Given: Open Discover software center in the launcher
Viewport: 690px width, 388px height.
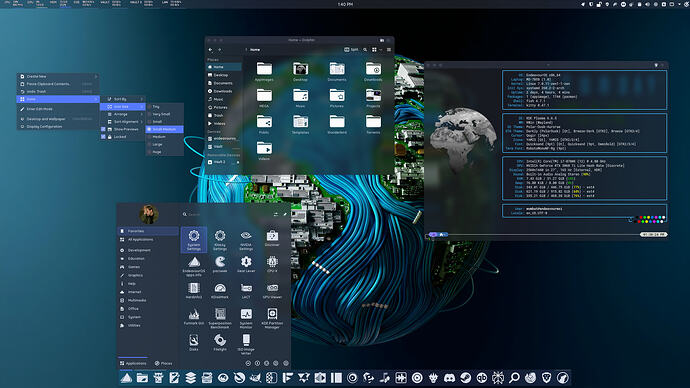Looking at the screenshot, I should pos(272,238).
